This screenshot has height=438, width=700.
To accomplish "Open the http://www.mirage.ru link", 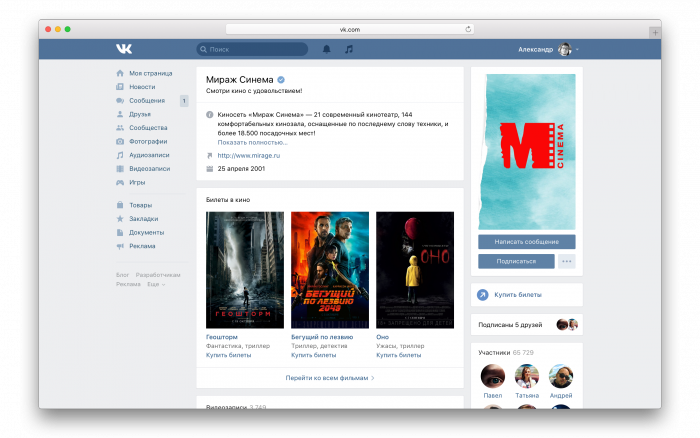I will tap(249, 155).
